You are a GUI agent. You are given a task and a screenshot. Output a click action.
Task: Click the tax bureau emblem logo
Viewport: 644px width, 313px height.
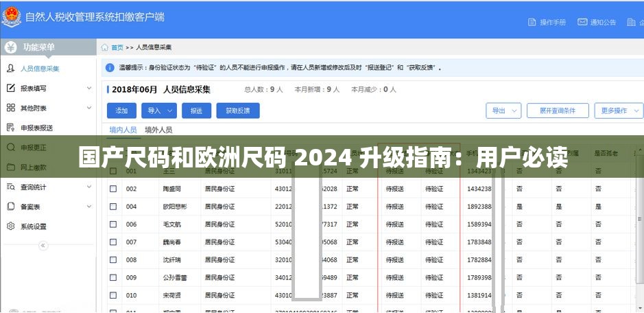coord(11,17)
